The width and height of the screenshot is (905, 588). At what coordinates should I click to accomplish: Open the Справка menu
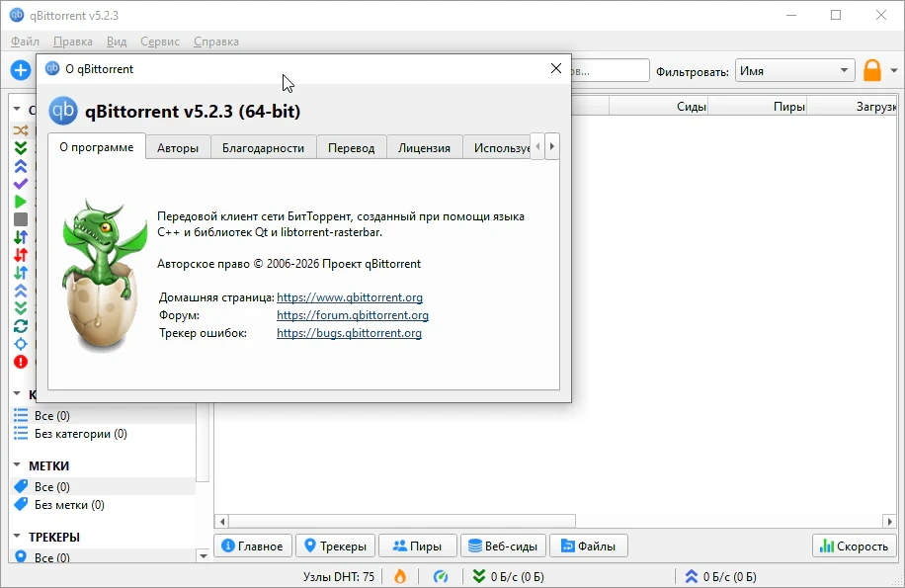click(215, 42)
